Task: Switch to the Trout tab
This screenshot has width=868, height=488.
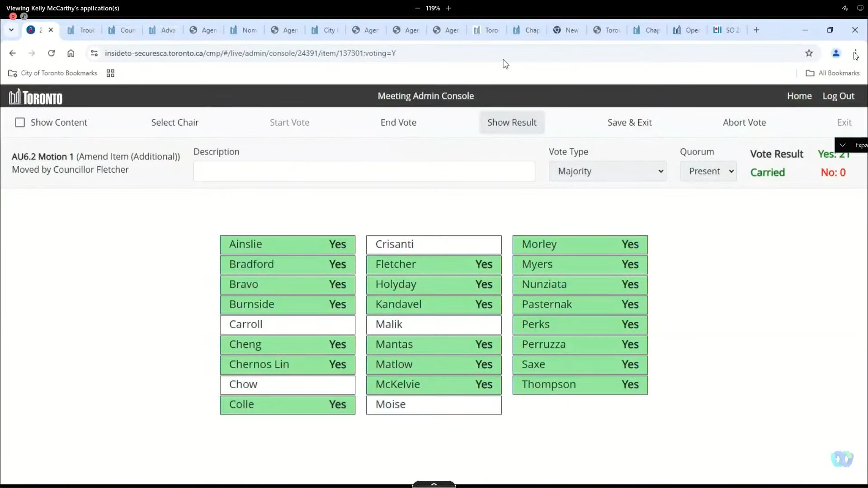Action: (81, 30)
